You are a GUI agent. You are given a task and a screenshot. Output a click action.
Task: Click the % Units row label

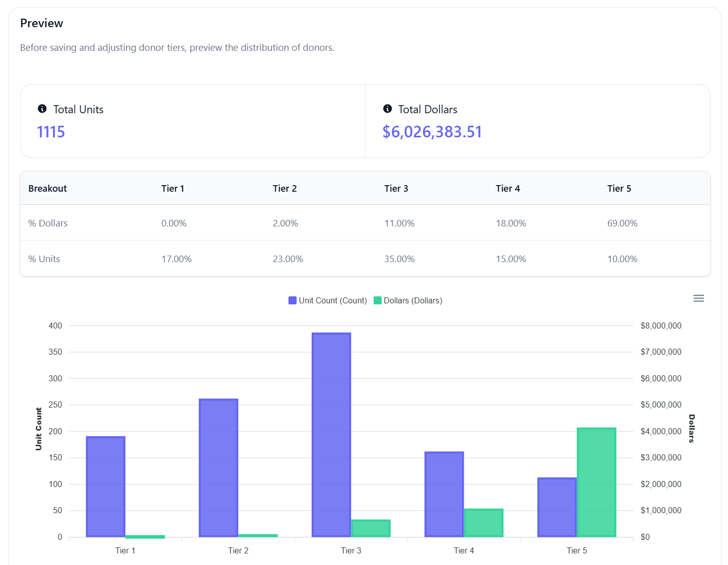point(44,259)
